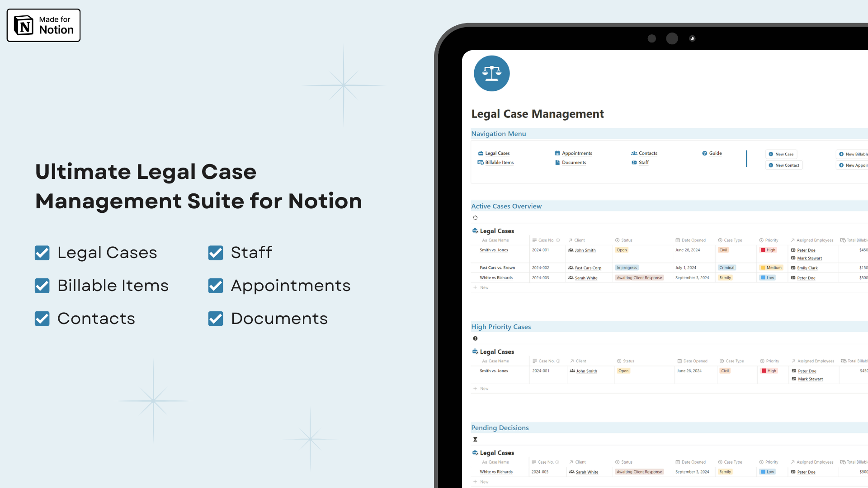Open the Billable Items icon
Screen dimensions: 868x488
(x=481, y=162)
